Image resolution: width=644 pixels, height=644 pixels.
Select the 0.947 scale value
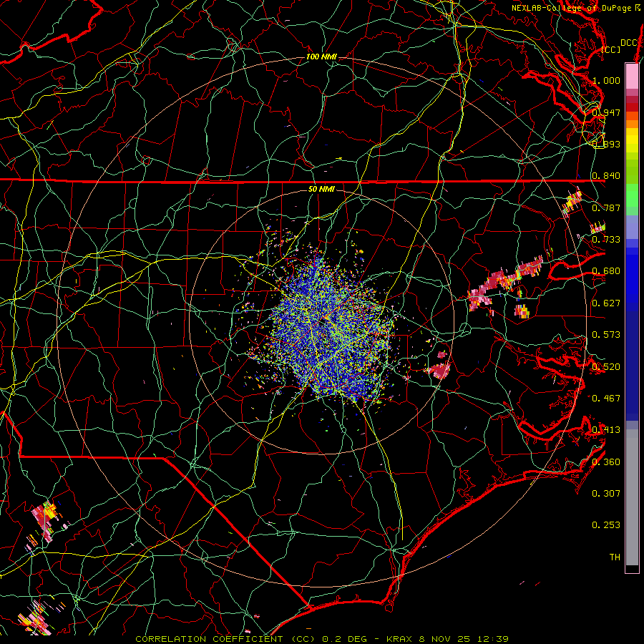606,112
